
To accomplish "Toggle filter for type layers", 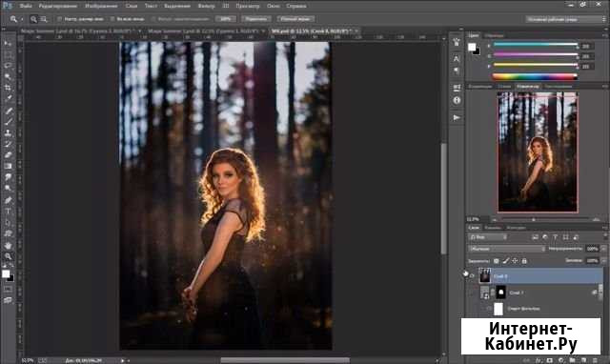I will click(555, 237).
